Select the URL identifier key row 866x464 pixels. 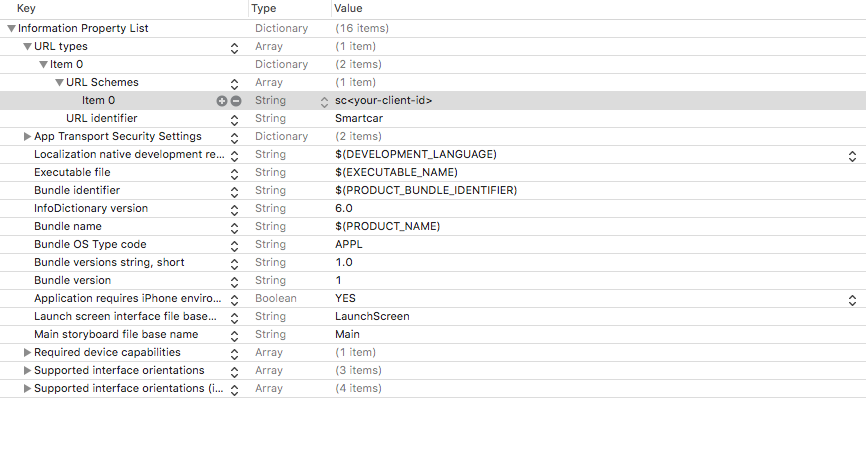(102, 118)
